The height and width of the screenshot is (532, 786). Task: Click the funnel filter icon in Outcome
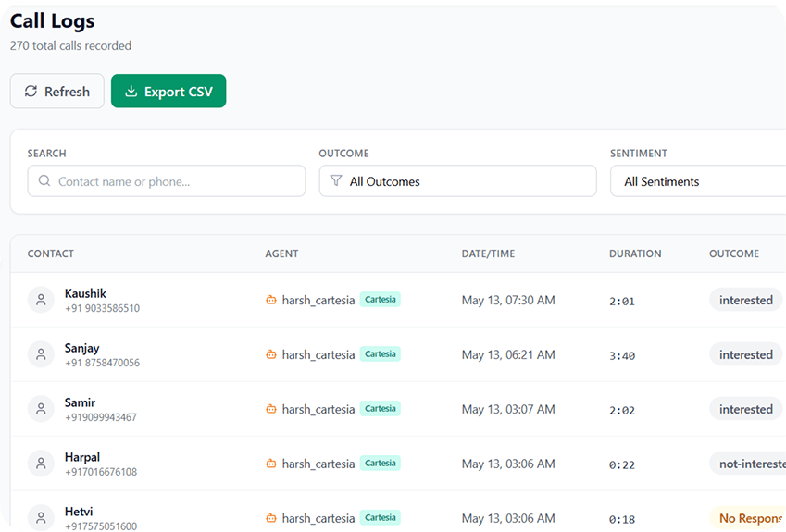coord(336,180)
